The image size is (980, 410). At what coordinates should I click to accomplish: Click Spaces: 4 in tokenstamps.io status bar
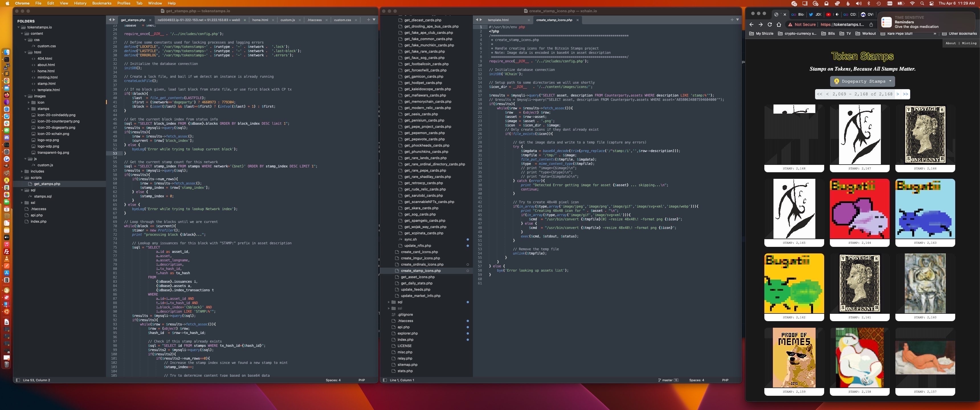[x=333, y=380]
